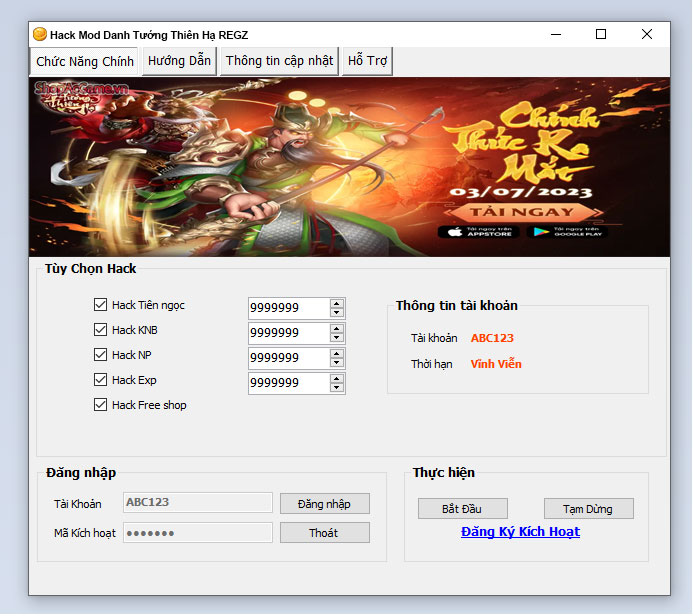Open the Hướng Dẫn tab
The width and height of the screenshot is (693, 616).
coord(179,61)
